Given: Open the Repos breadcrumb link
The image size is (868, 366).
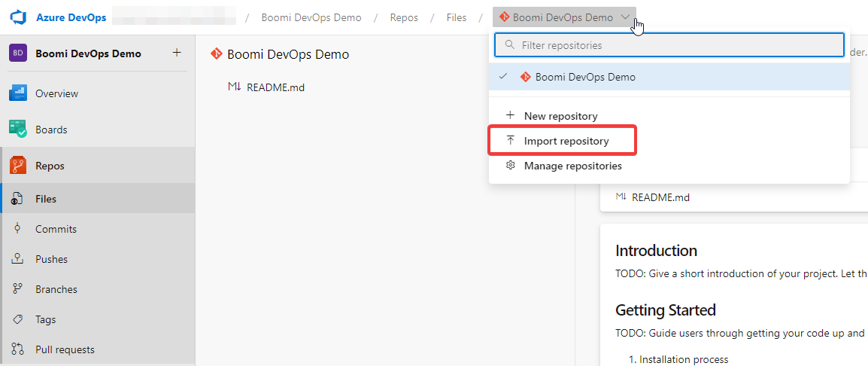Looking at the screenshot, I should (x=404, y=18).
